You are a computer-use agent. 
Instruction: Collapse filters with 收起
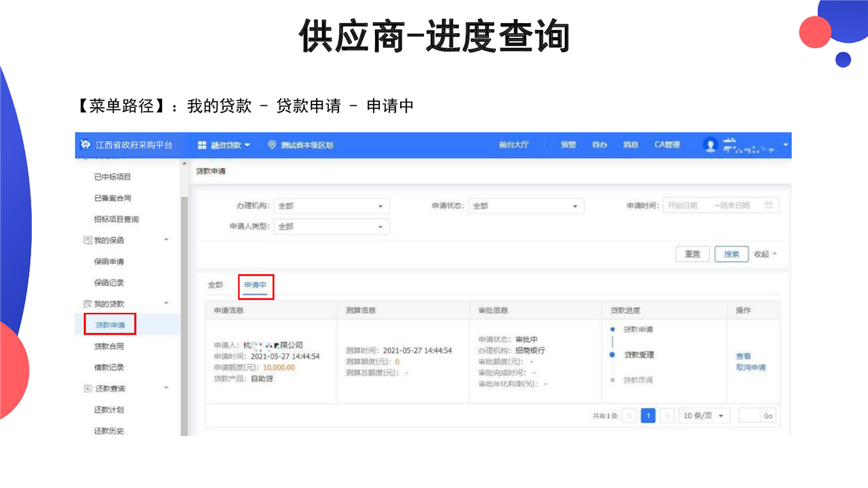765,254
